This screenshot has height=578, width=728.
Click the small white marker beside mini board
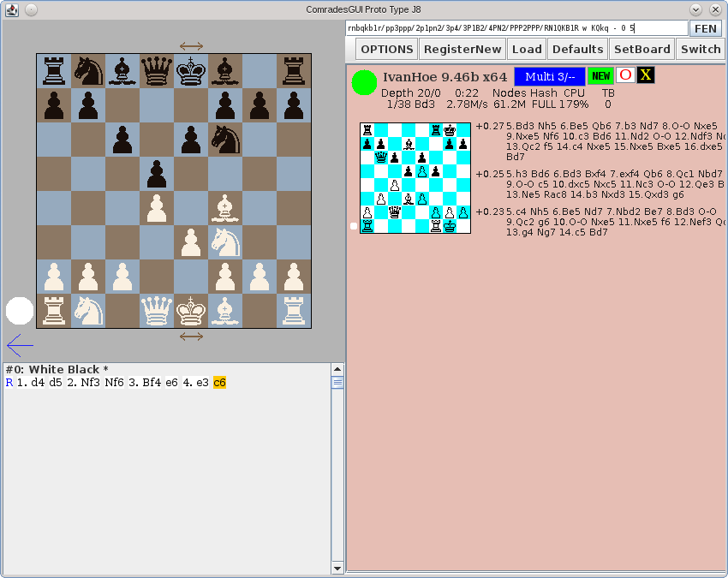(354, 226)
